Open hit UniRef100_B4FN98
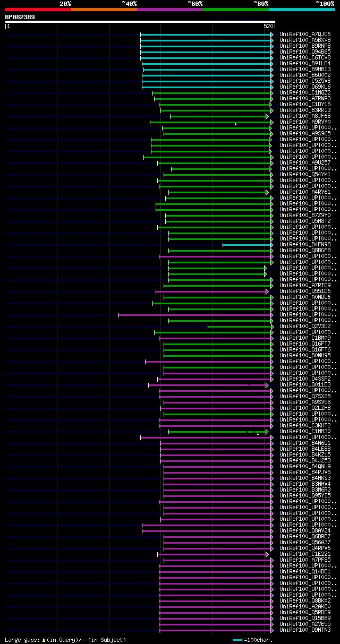Viewport: 340px width, 644px height. 305,244
